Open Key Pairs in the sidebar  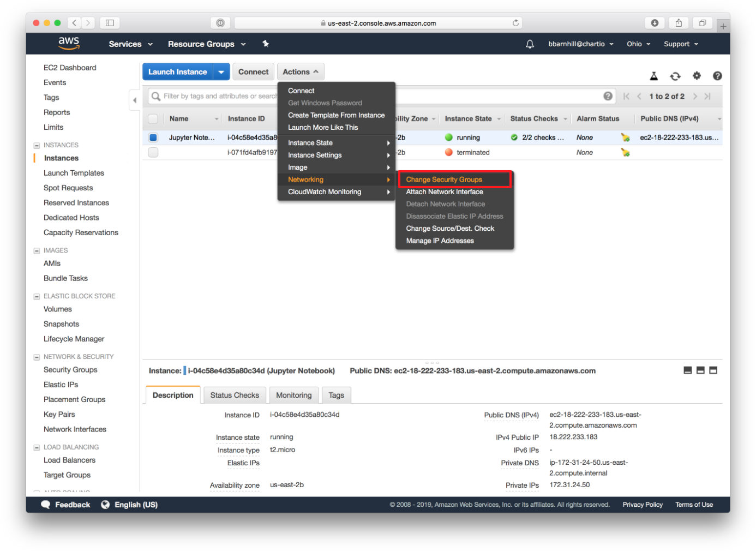pyautogui.click(x=59, y=415)
